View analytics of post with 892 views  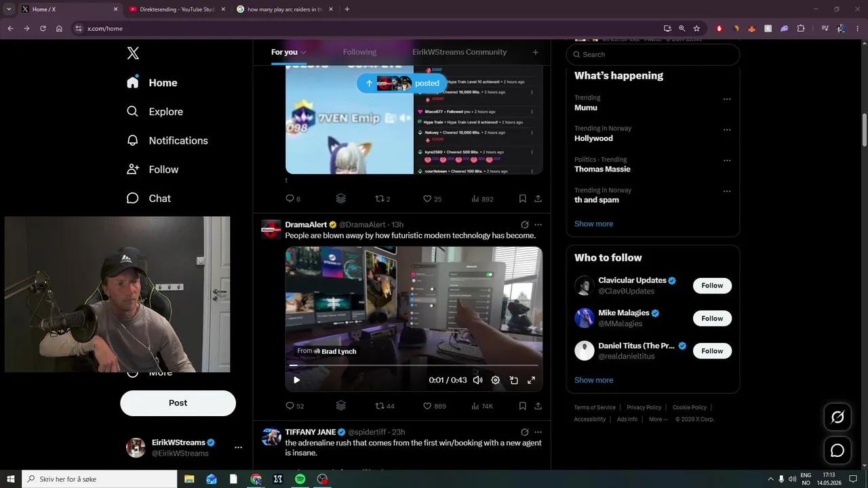(x=482, y=199)
